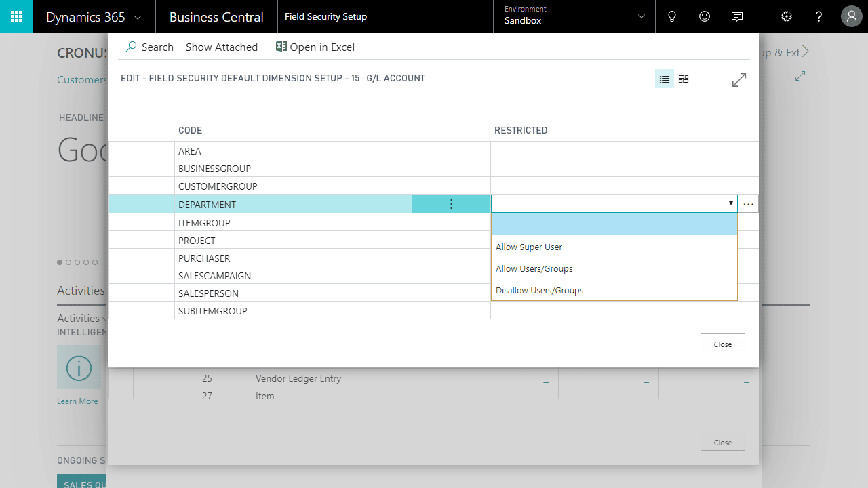Select the first headline carousel dot
Screen dimensions: 868x488
coord(60,262)
